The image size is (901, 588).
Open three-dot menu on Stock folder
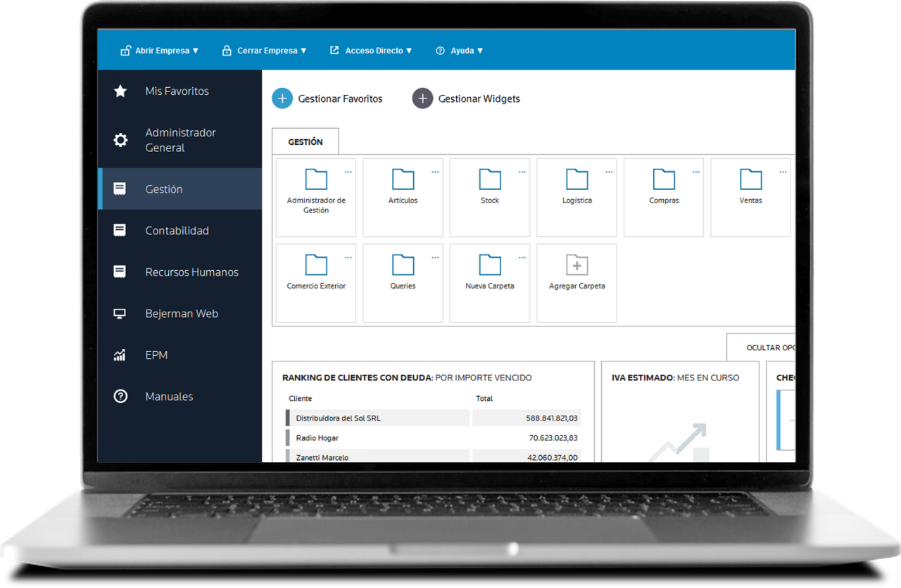click(x=522, y=172)
